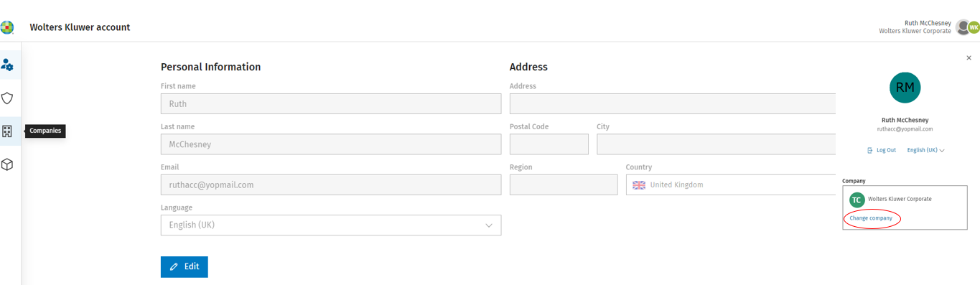Viewport: 980px width, 285px height.
Task: Click the TC company avatar badge
Action: pyautogui.click(x=857, y=200)
